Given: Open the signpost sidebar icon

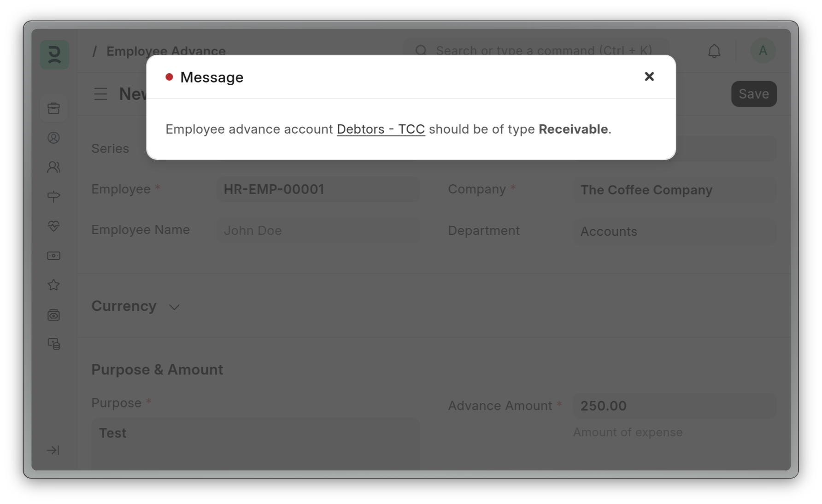Looking at the screenshot, I should point(54,197).
